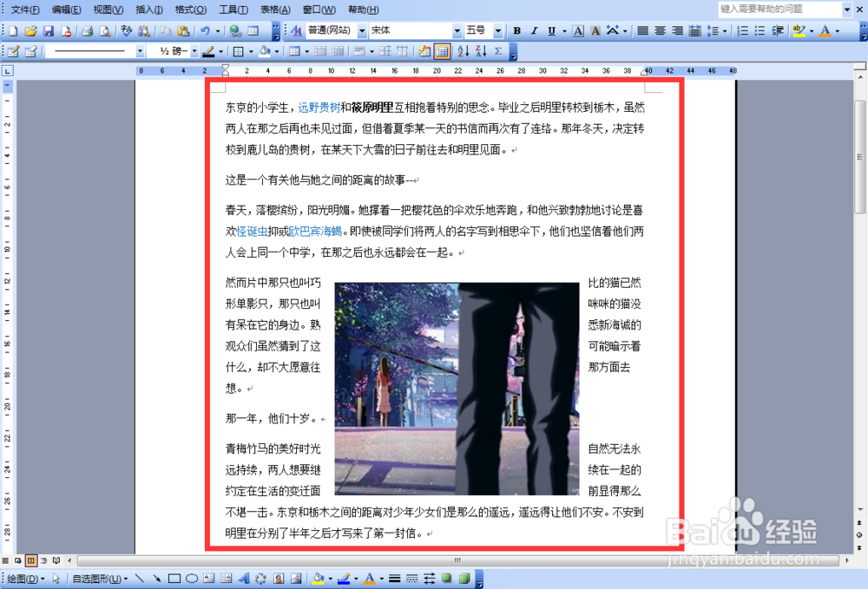Image resolution: width=868 pixels, height=589 pixels.
Task: Open the 视图(V) menu
Action: (108, 10)
